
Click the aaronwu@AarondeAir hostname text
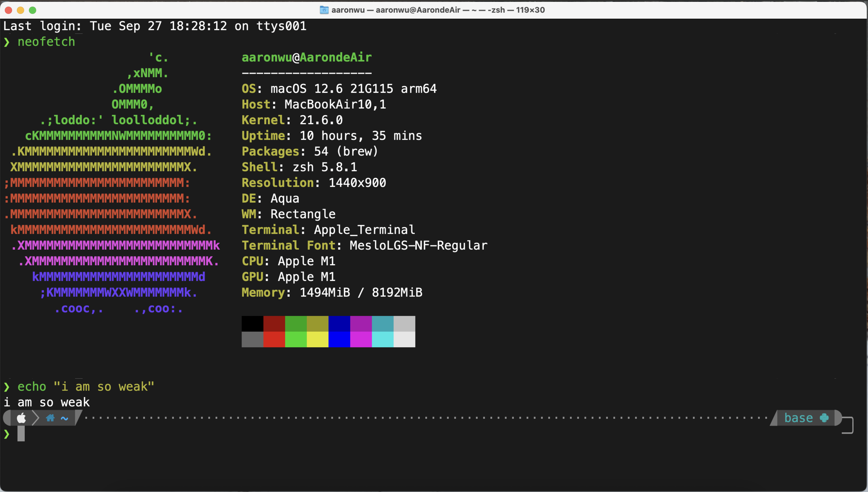click(306, 57)
